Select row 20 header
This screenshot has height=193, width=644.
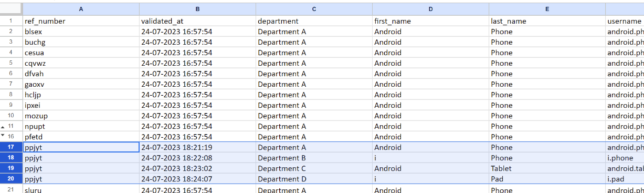tap(11, 179)
